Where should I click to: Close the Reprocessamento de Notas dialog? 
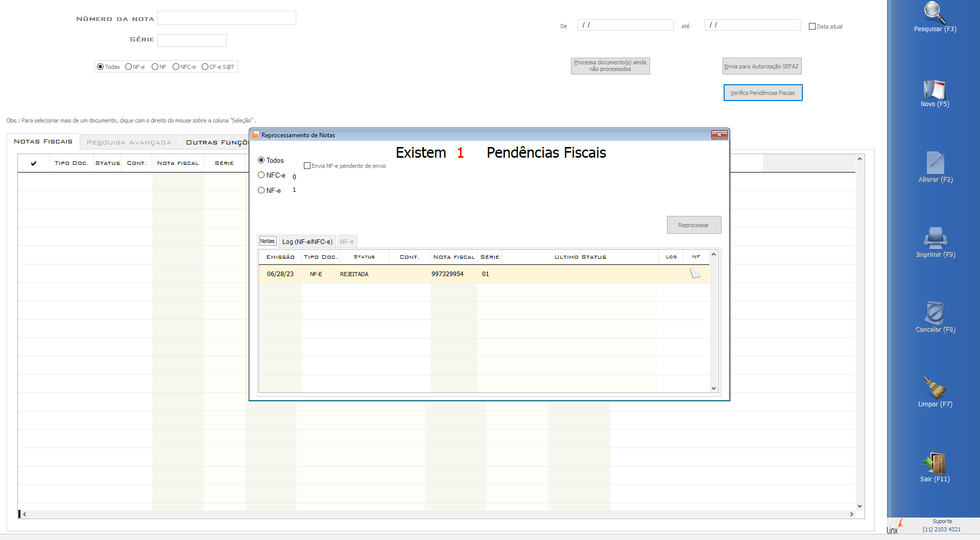719,135
